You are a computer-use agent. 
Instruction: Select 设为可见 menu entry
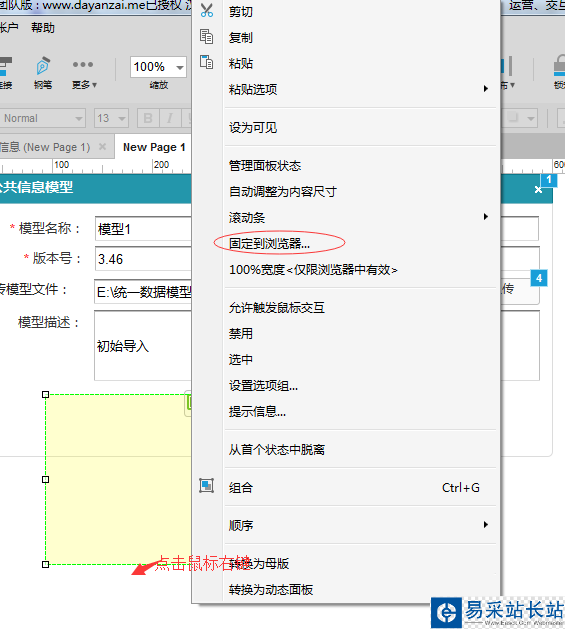tap(346, 128)
